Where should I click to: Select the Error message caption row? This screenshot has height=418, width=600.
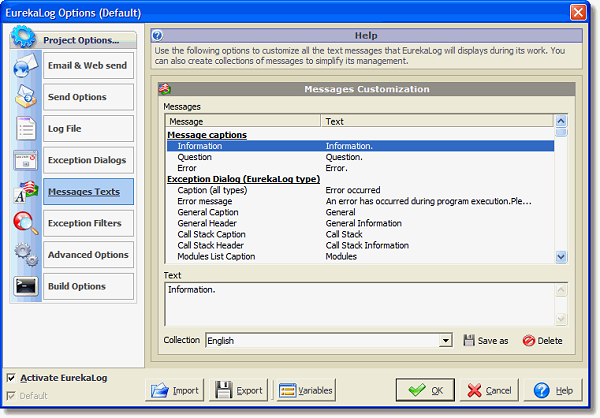click(360, 168)
